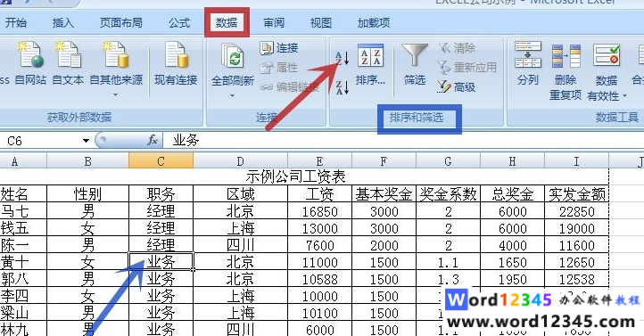Click the 删除重复项 remove duplicates icon
The width and height of the screenshot is (644, 336).
(x=566, y=71)
